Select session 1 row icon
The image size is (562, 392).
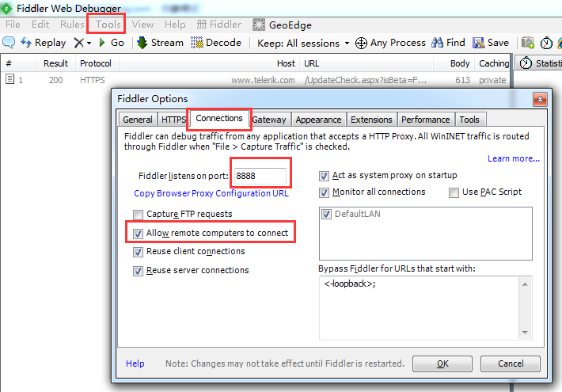9,79
